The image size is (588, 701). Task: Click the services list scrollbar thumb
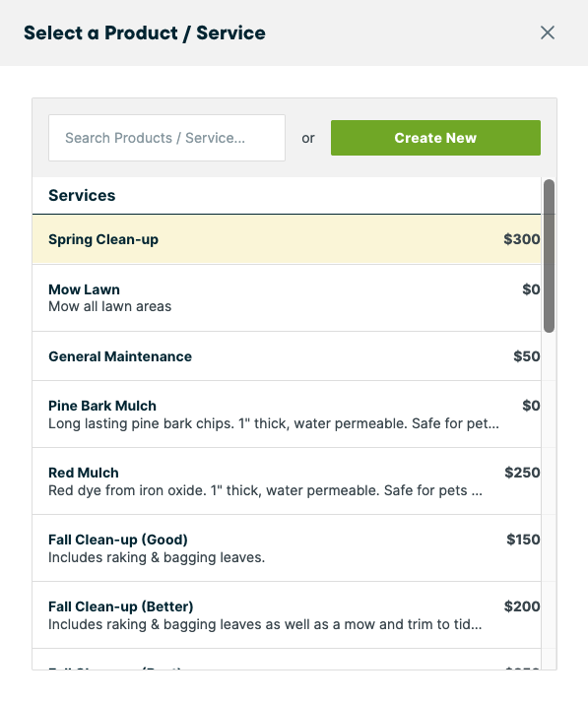[x=549, y=256]
